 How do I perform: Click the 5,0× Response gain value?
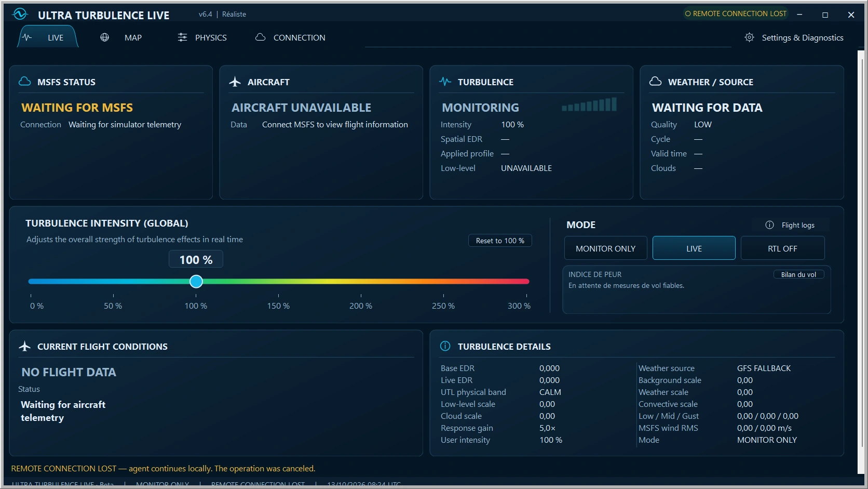pyautogui.click(x=547, y=428)
